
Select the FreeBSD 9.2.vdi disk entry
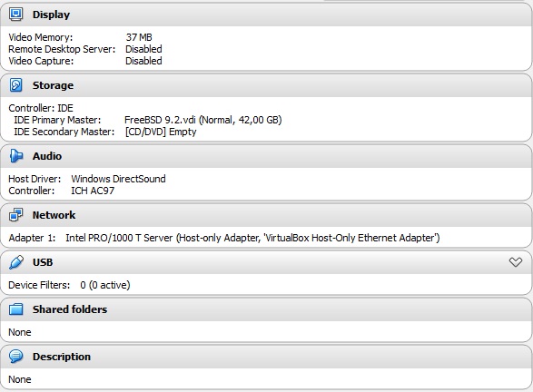[x=202, y=120]
